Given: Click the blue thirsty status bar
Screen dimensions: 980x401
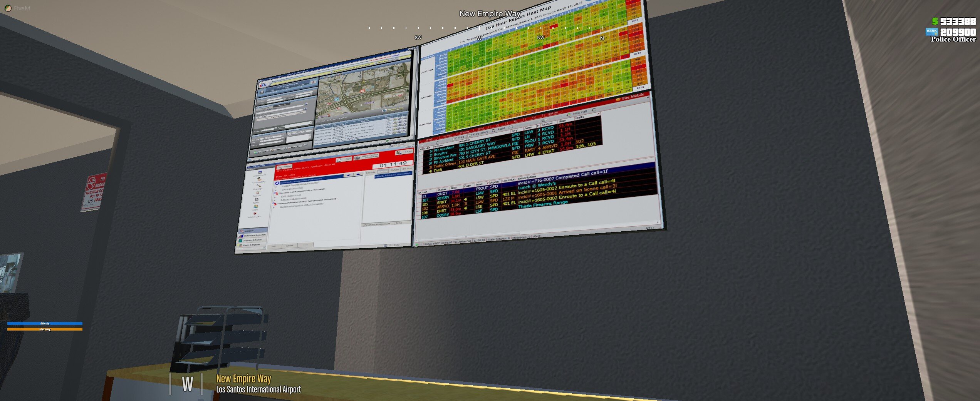Looking at the screenshot, I should [x=45, y=324].
